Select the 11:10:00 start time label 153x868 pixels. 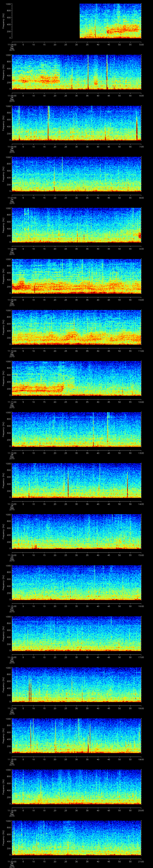12,351
